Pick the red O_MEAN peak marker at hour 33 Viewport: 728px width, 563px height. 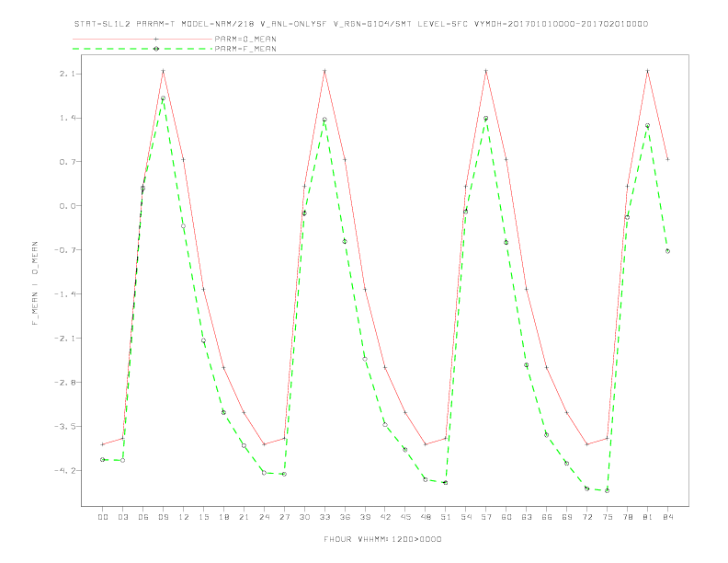pos(324,71)
